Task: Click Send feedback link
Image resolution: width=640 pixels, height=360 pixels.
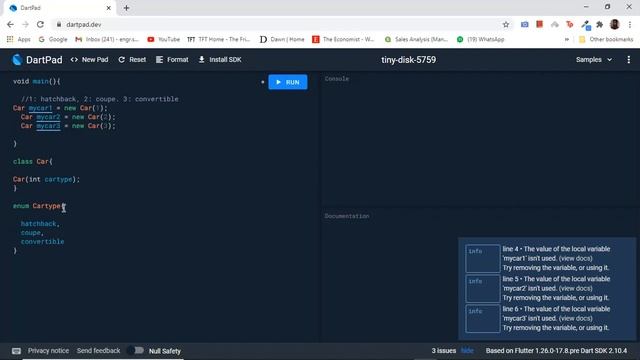Action: point(98,351)
